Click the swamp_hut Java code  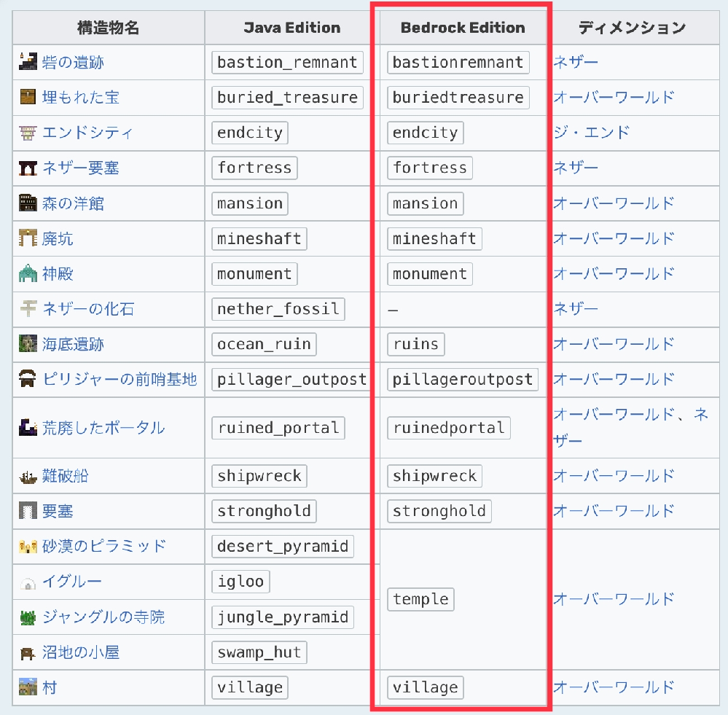point(259,652)
